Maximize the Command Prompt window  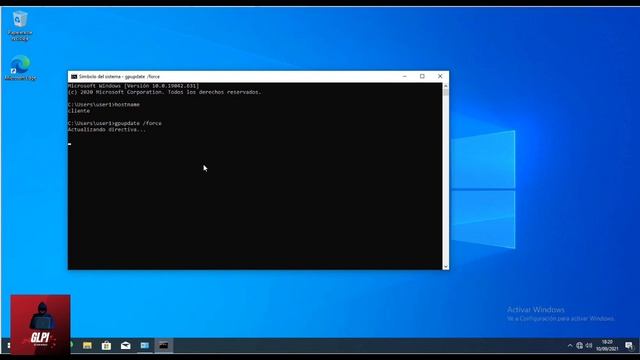422,76
